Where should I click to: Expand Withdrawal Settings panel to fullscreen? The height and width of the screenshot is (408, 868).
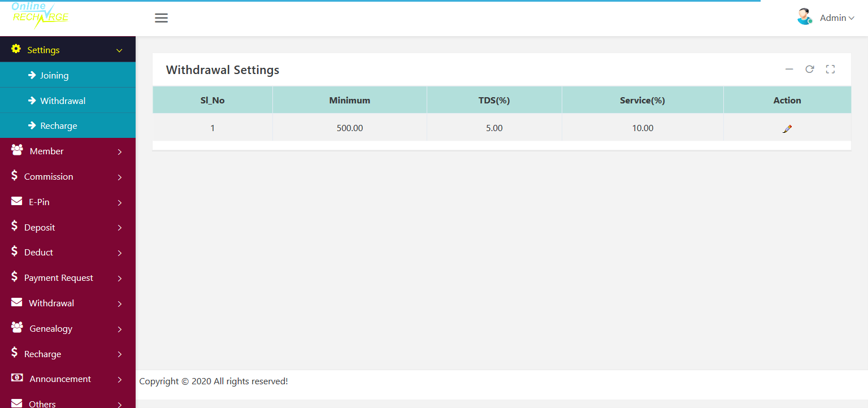click(x=830, y=70)
